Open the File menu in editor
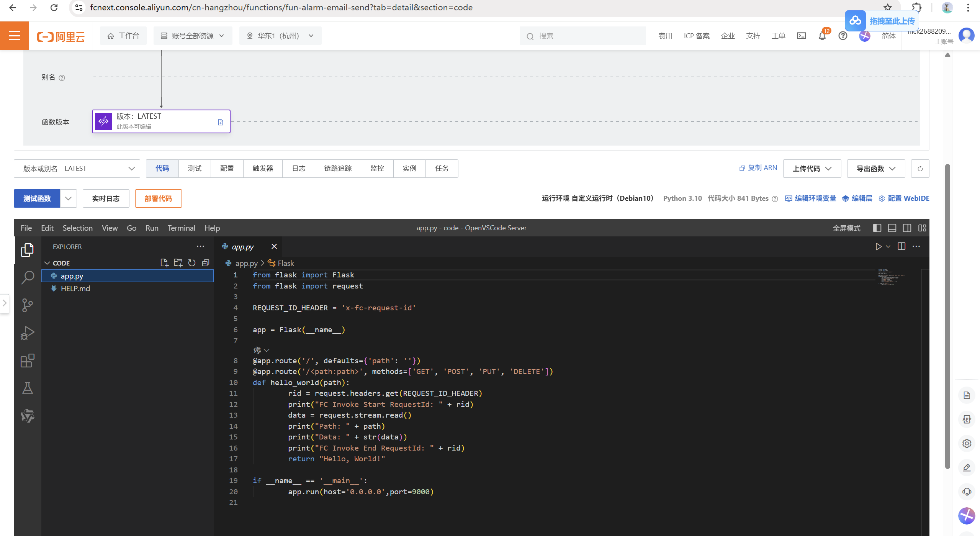 point(26,228)
